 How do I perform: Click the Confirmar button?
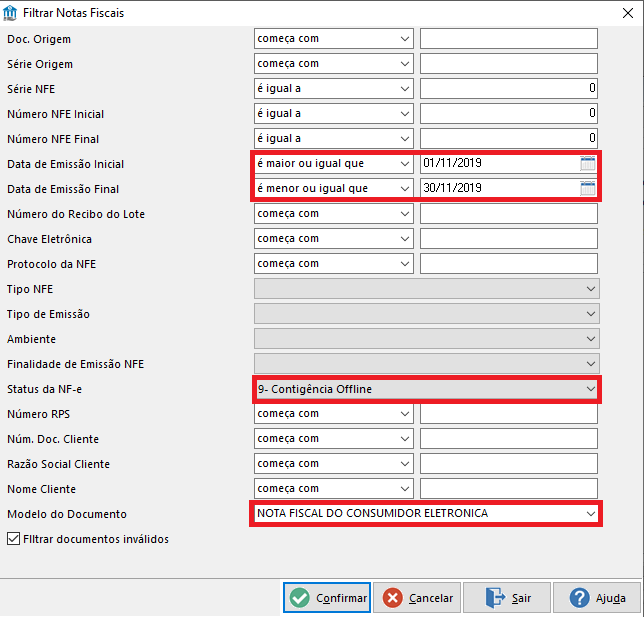[x=327, y=598]
